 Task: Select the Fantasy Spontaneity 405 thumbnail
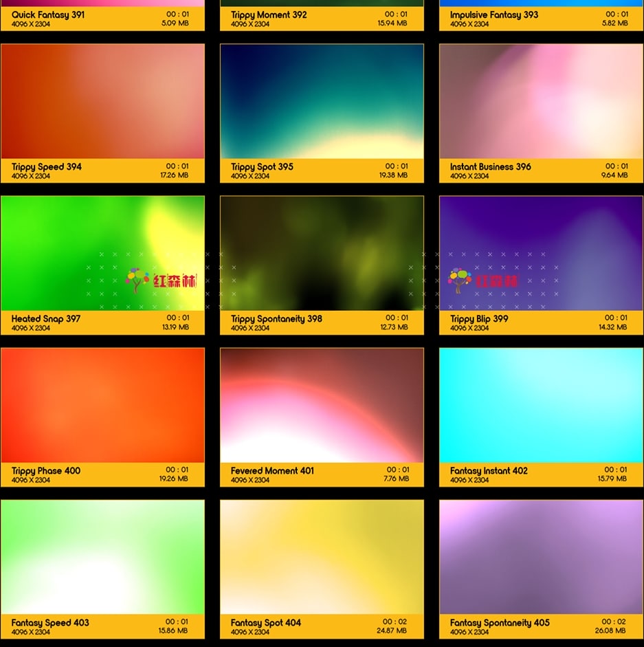(x=541, y=557)
